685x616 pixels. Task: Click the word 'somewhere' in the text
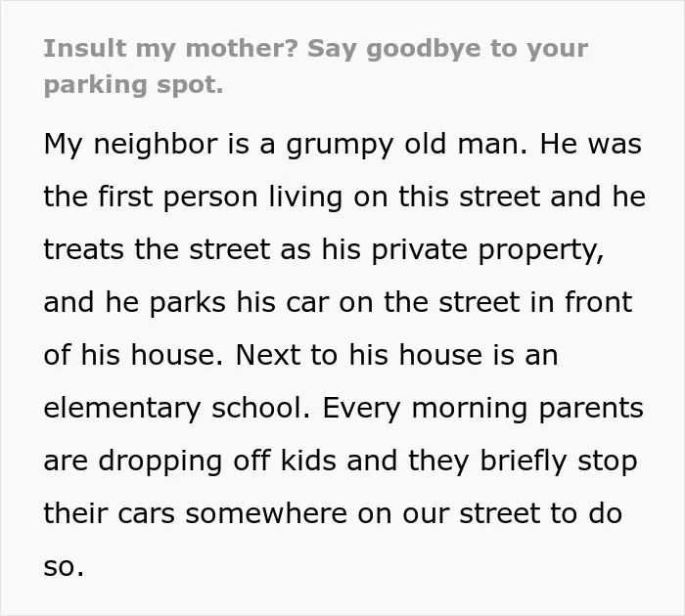(x=266, y=513)
